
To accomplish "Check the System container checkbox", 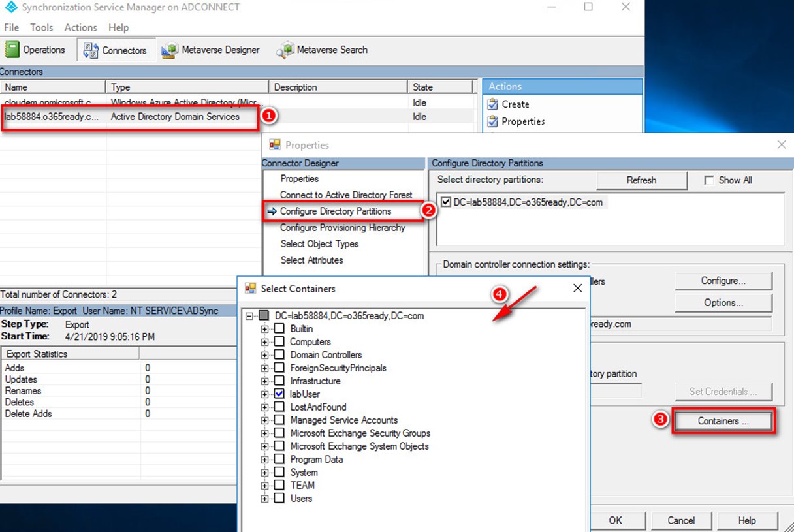I will 279,473.
